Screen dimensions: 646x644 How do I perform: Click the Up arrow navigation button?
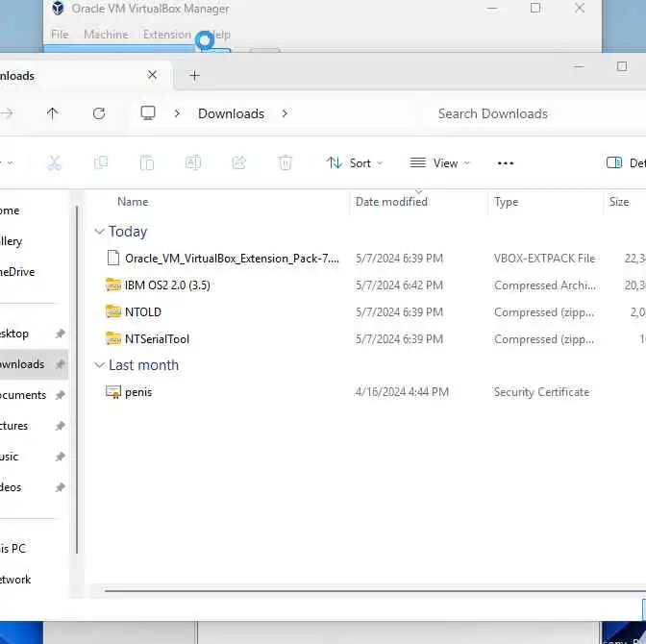pos(52,113)
